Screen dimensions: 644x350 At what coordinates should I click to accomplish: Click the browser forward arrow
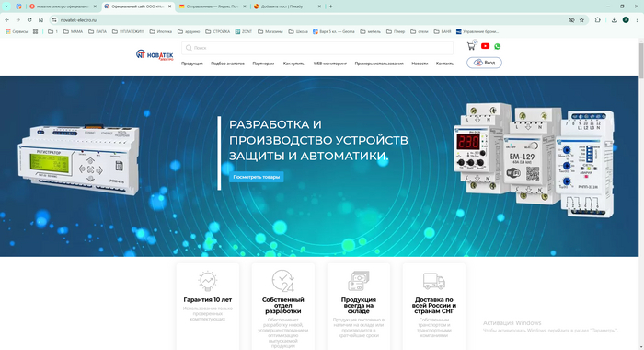click(18, 19)
